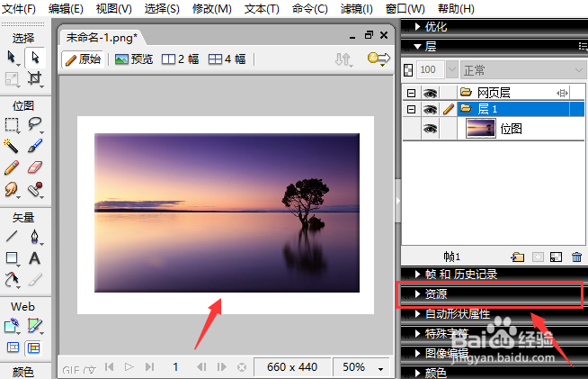This screenshot has height=379, width=588.
Task: Toggle visibility of 网页层
Action: coord(430,93)
